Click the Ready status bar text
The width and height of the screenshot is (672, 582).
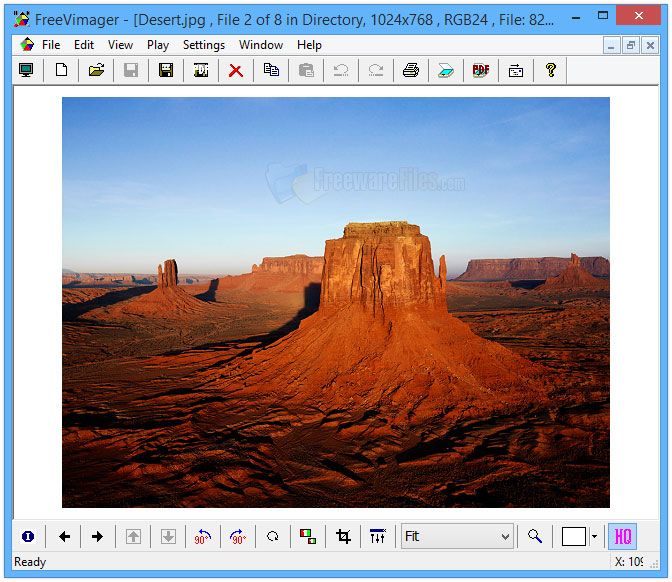tap(30, 561)
